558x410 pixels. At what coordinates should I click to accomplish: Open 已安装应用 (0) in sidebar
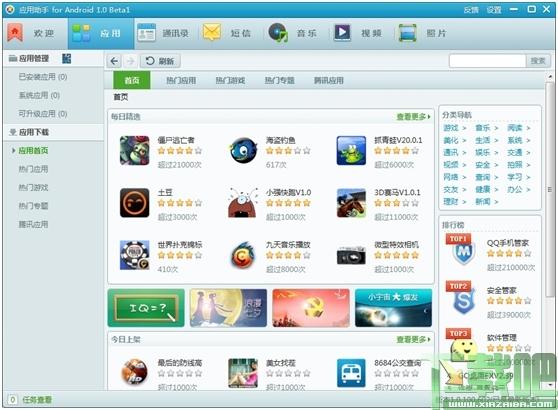43,77
